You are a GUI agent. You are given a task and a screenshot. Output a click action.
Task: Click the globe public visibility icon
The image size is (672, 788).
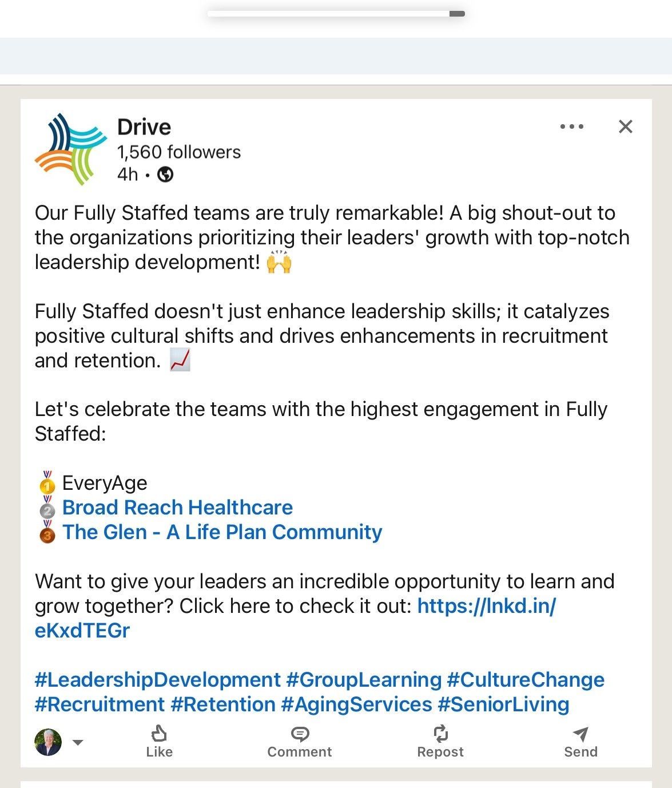coord(165,174)
